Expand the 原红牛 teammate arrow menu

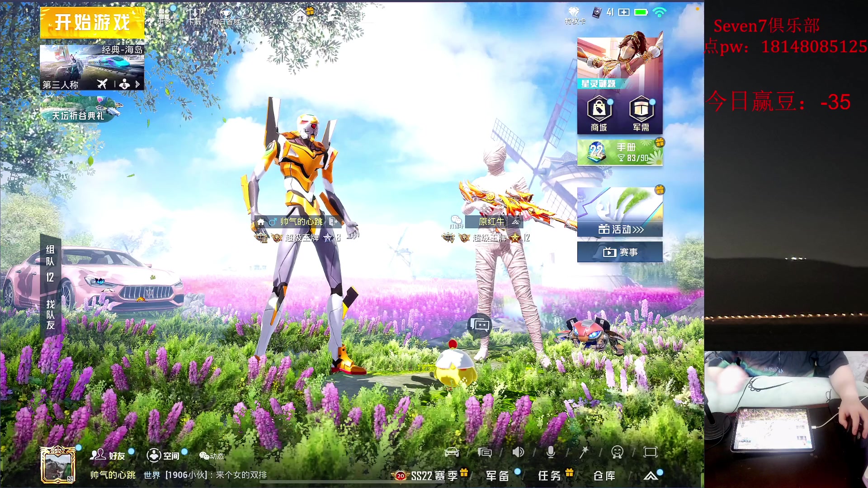pyautogui.click(x=515, y=222)
